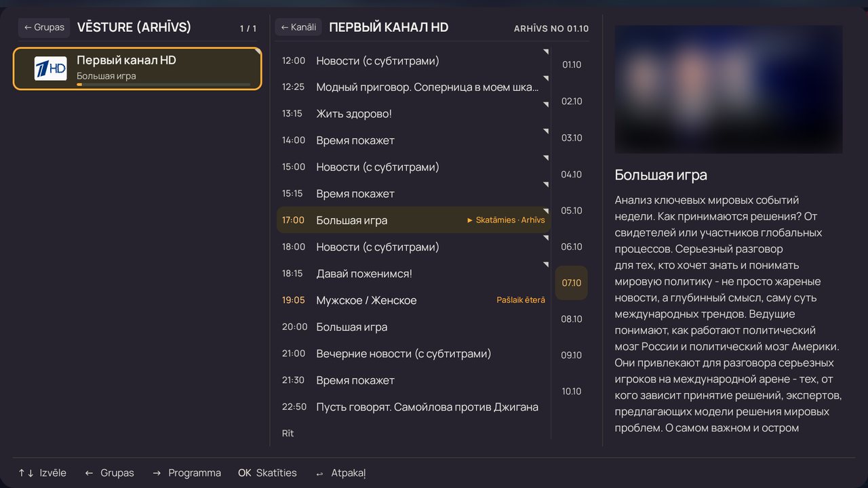Click the Rīt tomorrow label
The image size is (868, 488).
288,433
